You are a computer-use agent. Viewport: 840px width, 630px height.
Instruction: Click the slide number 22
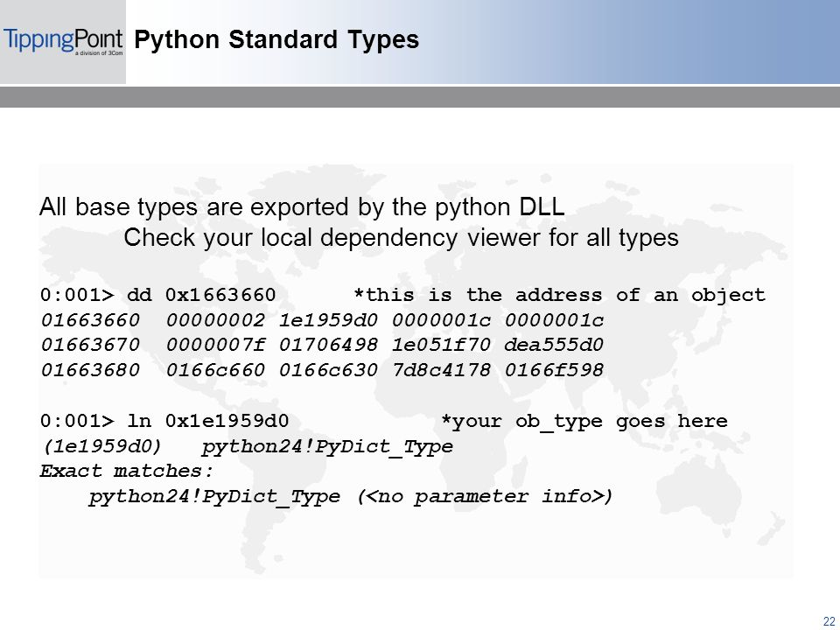pos(829,622)
